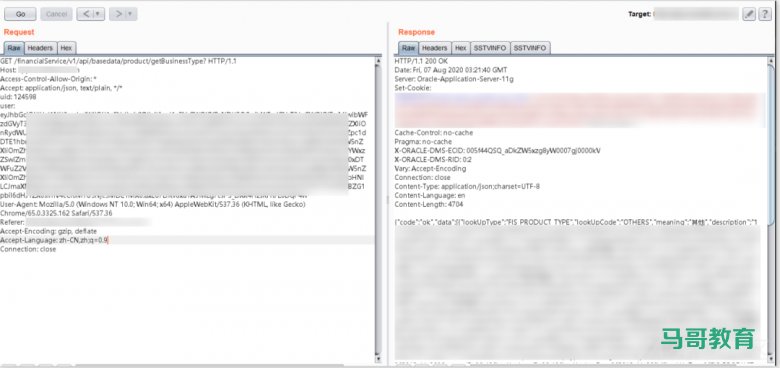Click the user: header line

7,106
